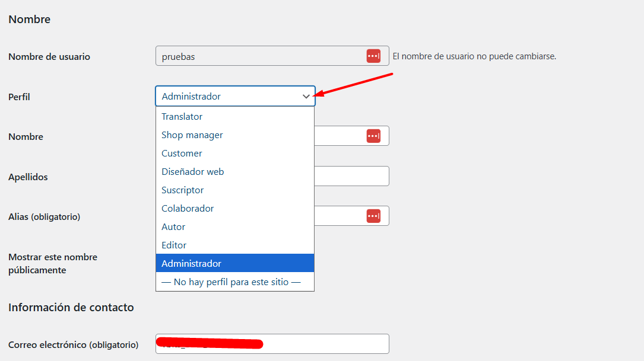This screenshot has width=644, height=361.
Task: Select the Customer profile option
Action: click(182, 154)
